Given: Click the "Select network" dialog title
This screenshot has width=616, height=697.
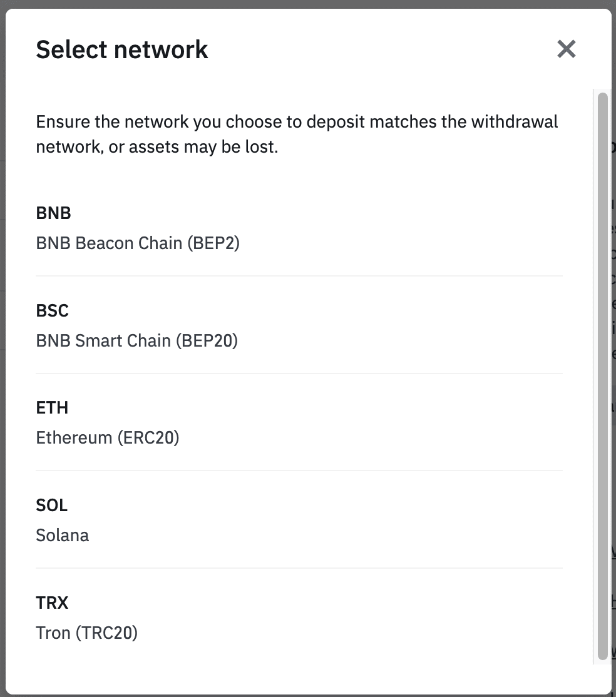Looking at the screenshot, I should [x=122, y=49].
